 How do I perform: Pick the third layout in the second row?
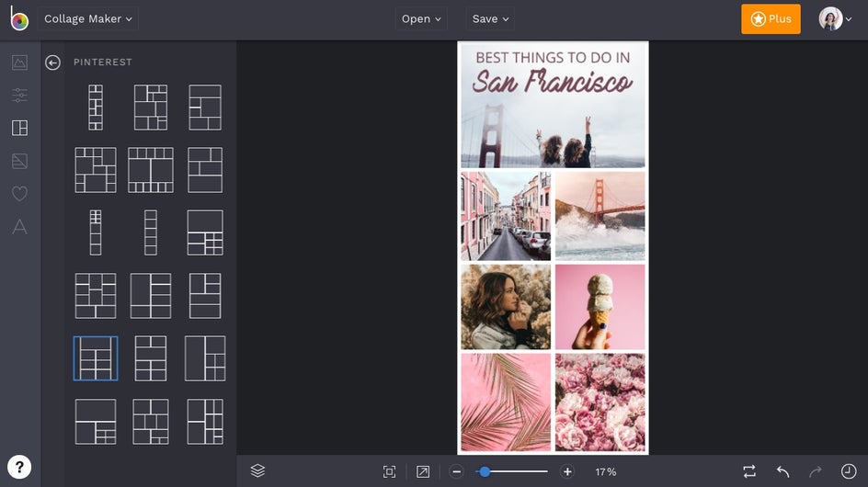(205, 170)
